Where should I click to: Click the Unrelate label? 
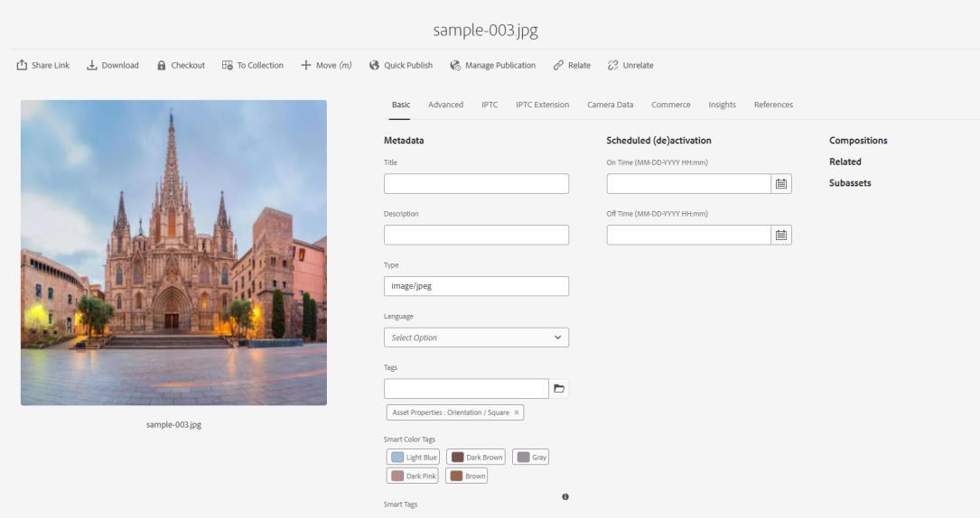click(638, 65)
